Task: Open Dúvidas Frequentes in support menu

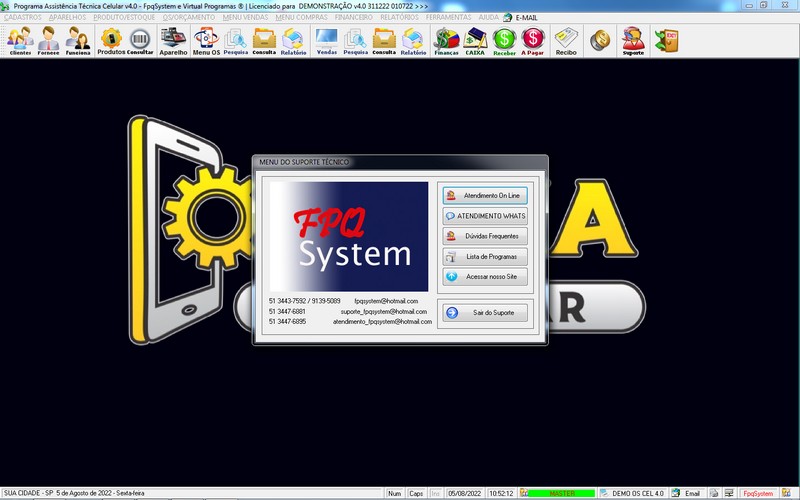Action: click(485, 236)
